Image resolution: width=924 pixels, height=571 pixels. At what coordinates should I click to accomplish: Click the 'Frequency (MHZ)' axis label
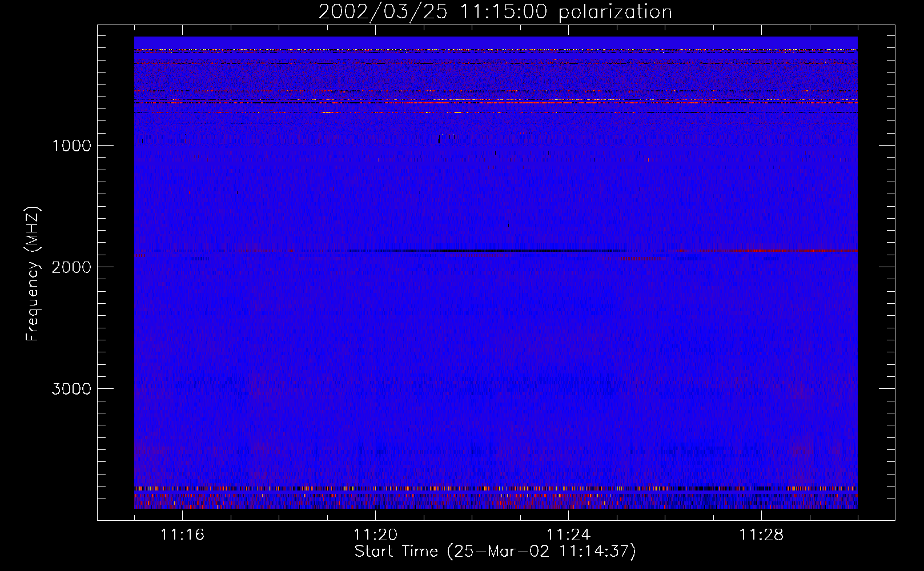tap(33, 274)
